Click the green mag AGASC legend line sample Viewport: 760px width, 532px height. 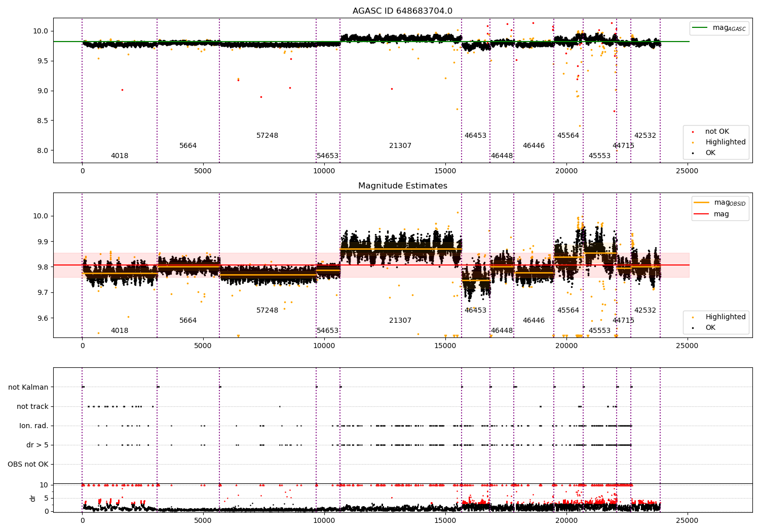pos(700,28)
